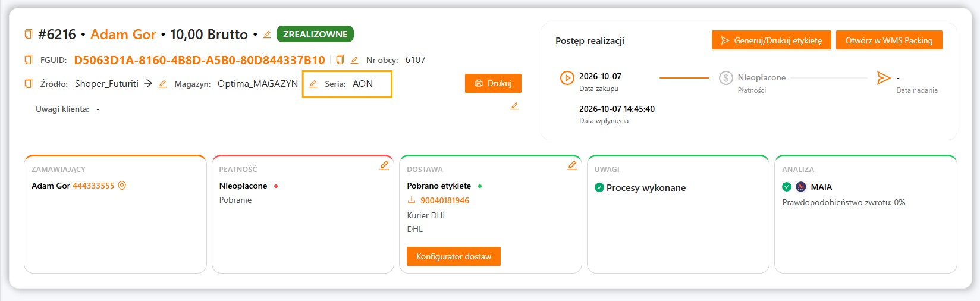Select the Nr obcy value 6107
This screenshot has height=301, width=980.
pyautogui.click(x=415, y=60)
